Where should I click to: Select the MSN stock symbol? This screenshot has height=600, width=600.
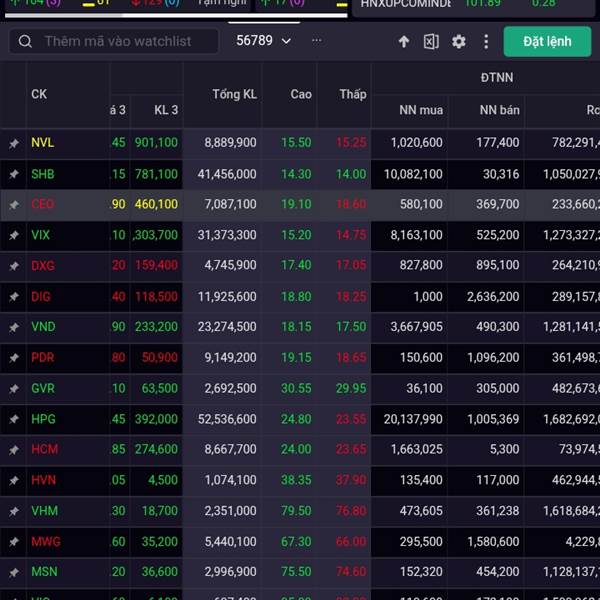[44, 571]
